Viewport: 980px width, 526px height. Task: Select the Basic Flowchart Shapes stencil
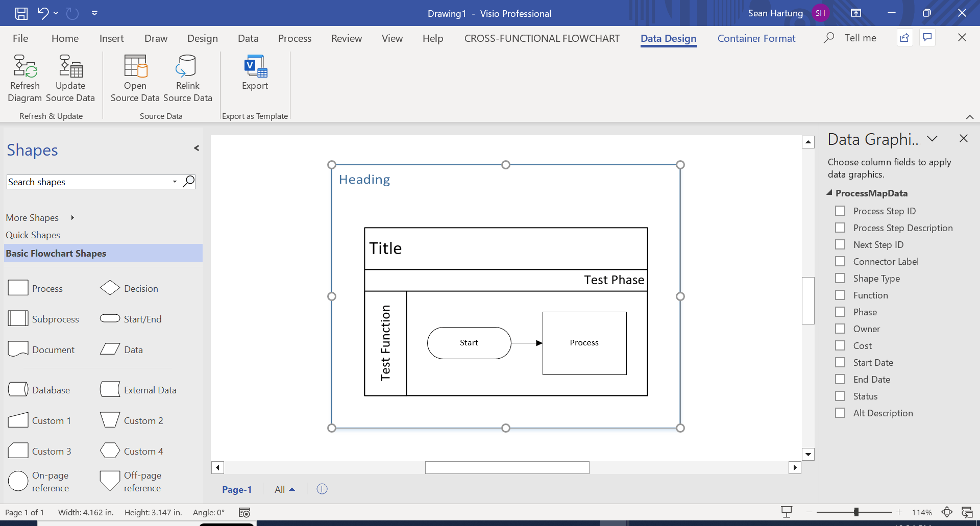[x=103, y=253]
